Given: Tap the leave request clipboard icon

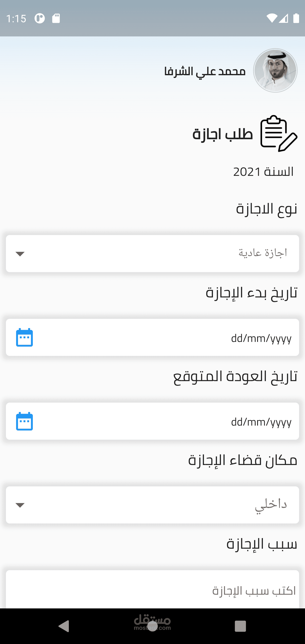Looking at the screenshot, I should coord(279,133).
